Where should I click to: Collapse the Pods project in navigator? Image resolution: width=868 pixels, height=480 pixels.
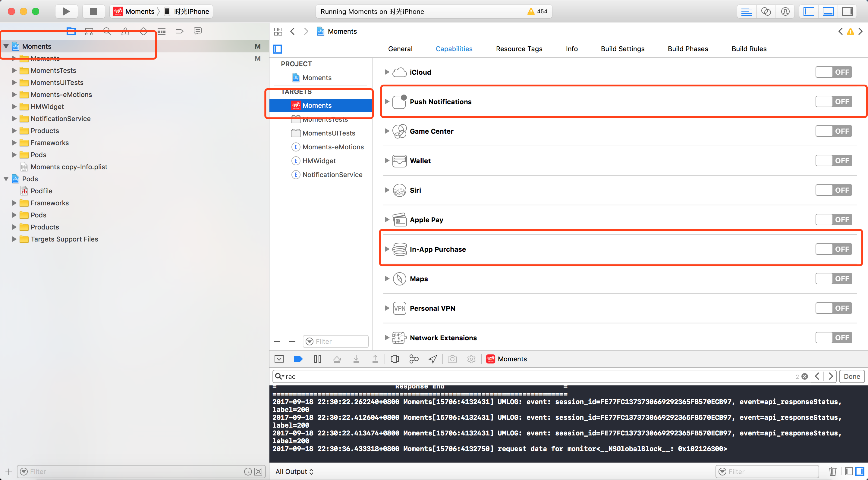6,179
